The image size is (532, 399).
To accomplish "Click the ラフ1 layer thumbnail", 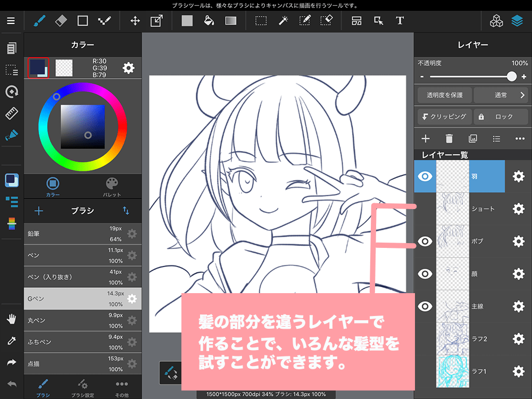I will click(x=453, y=371).
